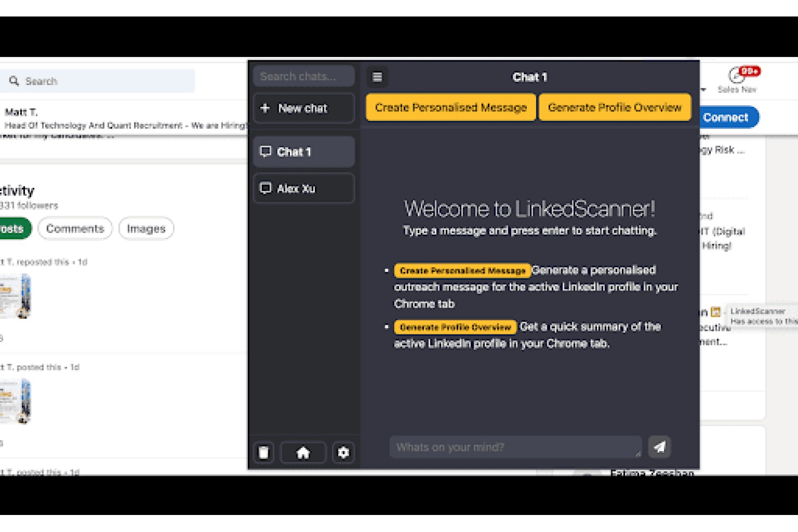Start a New chat

[x=304, y=109]
